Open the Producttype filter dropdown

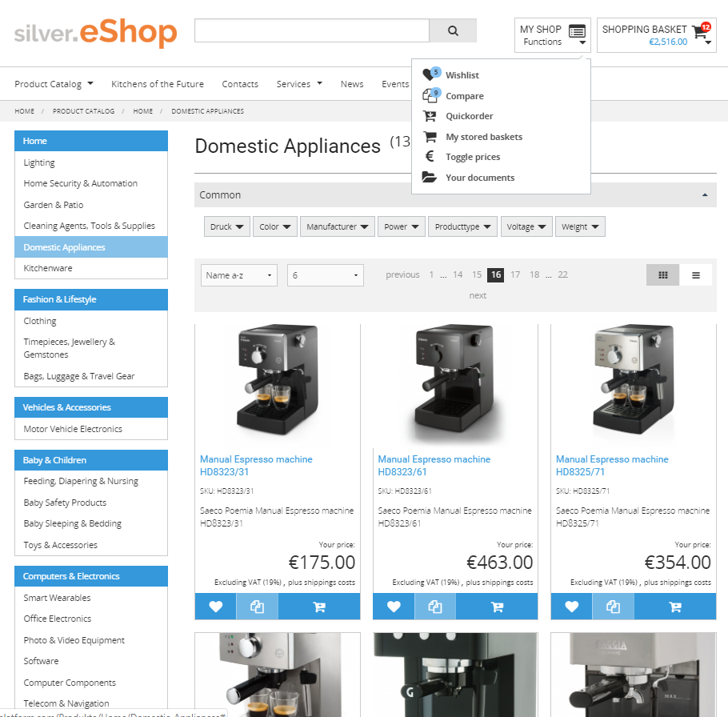(463, 226)
